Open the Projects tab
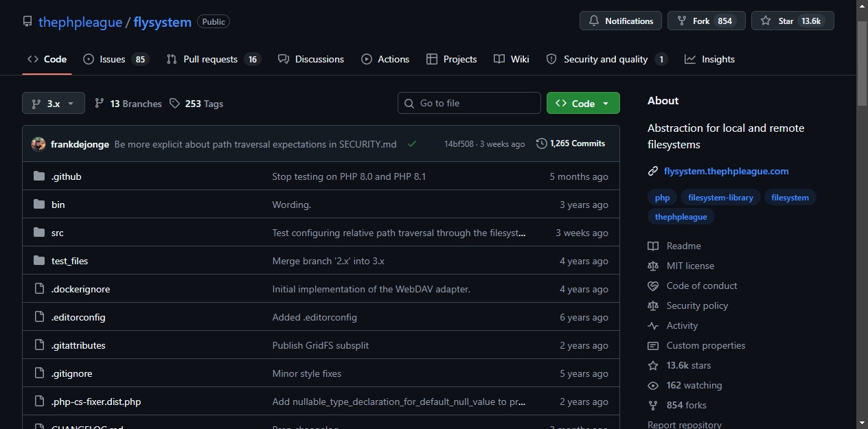 point(451,59)
